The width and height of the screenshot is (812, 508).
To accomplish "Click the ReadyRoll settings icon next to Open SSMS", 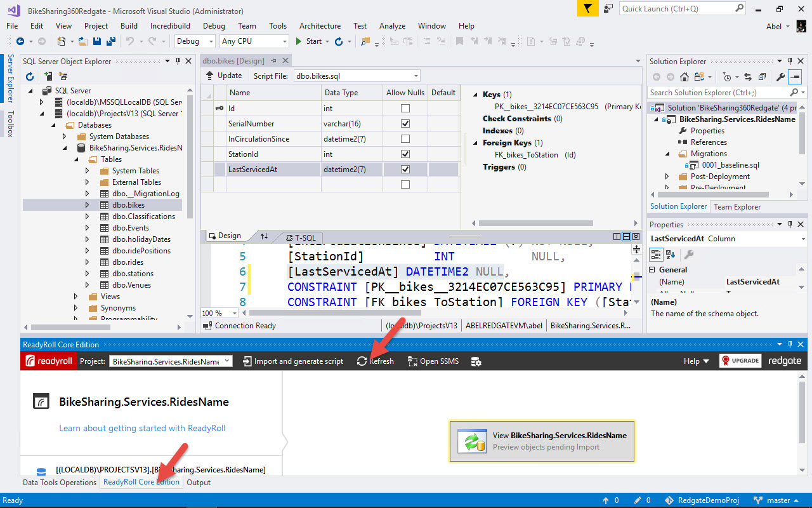I will pyautogui.click(x=476, y=361).
